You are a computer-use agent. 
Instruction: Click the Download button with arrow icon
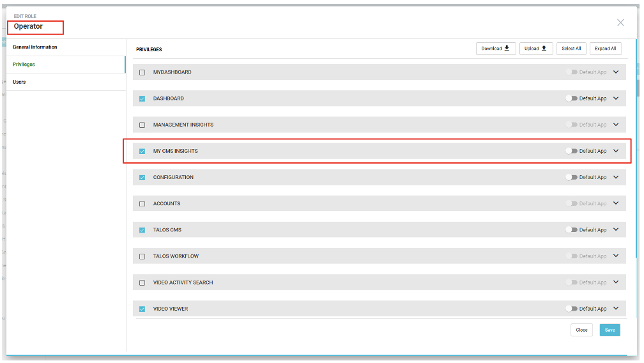tap(496, 49)
